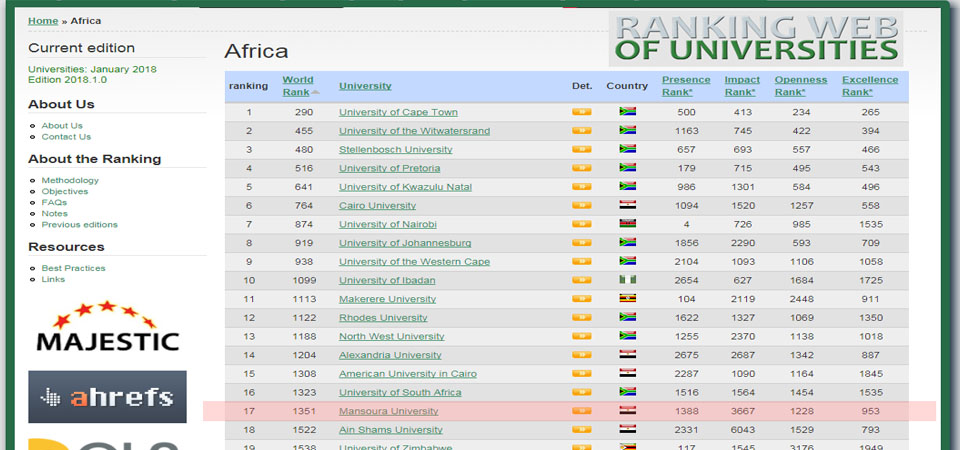
Task: Open American University in Cairo link
Action: tap(408, 373)
